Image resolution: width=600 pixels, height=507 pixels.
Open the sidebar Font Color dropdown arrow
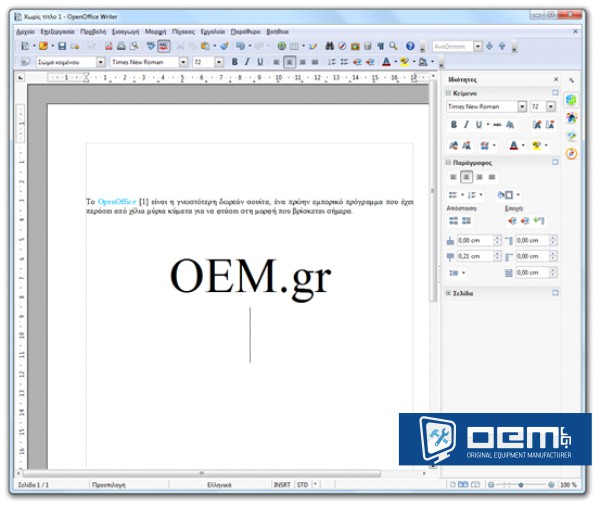tap(523, 145)
